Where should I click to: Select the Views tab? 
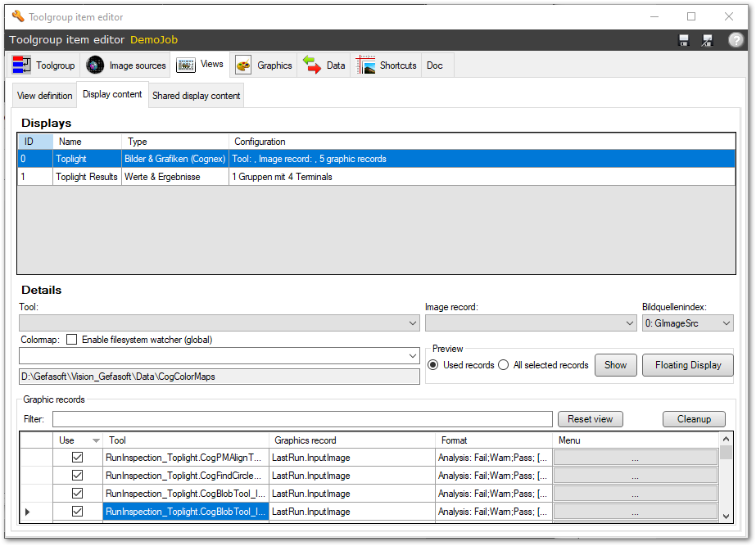(200, 64)
